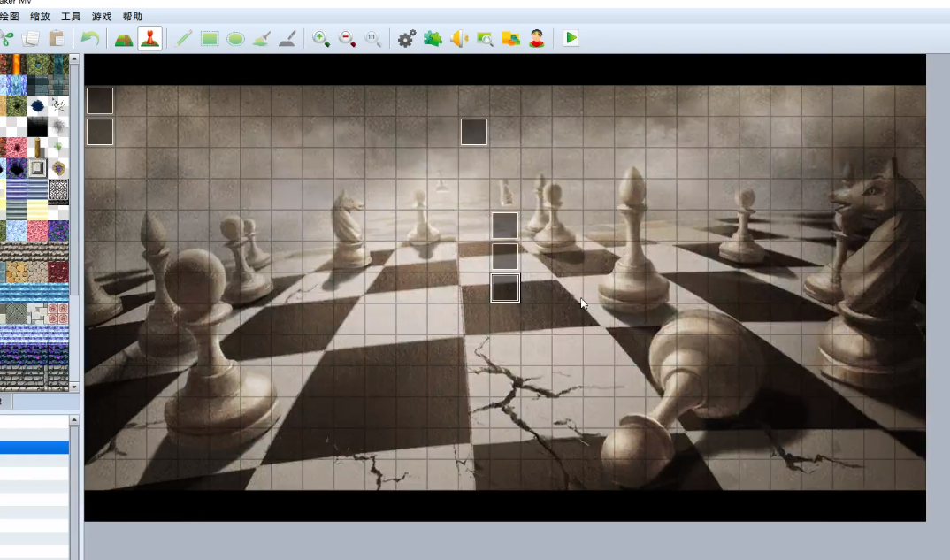Viewport: 950px width, 560px height.
Task: Undo the last action
Action: (89, 39)
